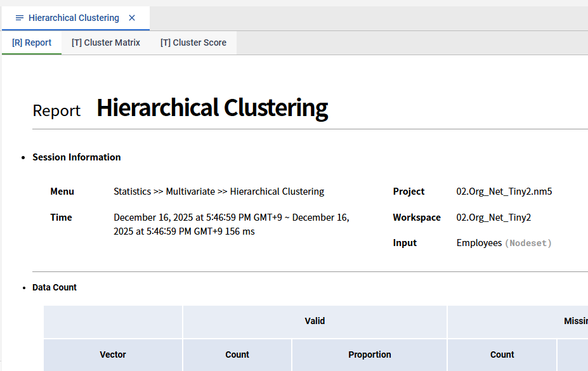Close the Hierarchical Clustering tab

132,18
